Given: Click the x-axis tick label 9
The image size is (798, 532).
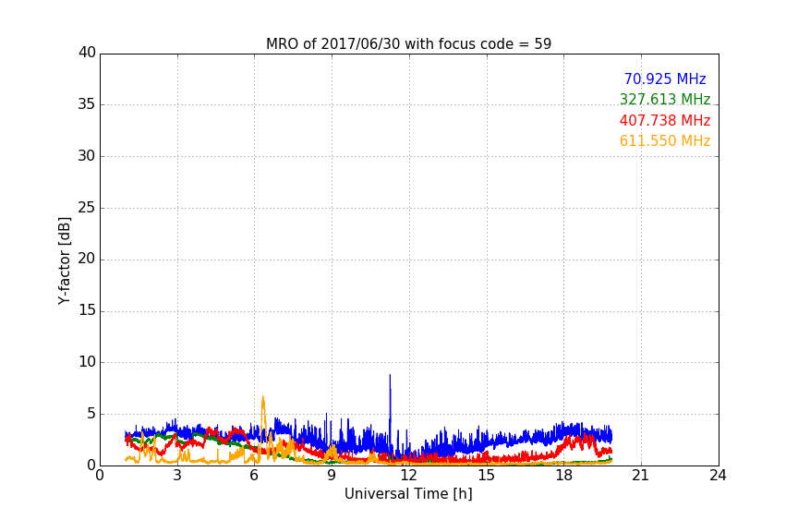Looking at the screenshot, I should tap(332, 476).
